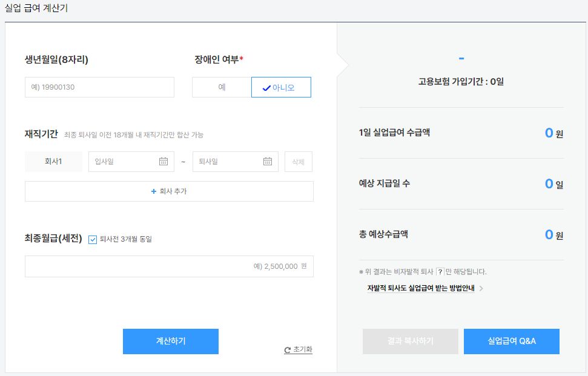Click the 퇴사일 end date field
588x376 pixels.
tap(229, 162)
